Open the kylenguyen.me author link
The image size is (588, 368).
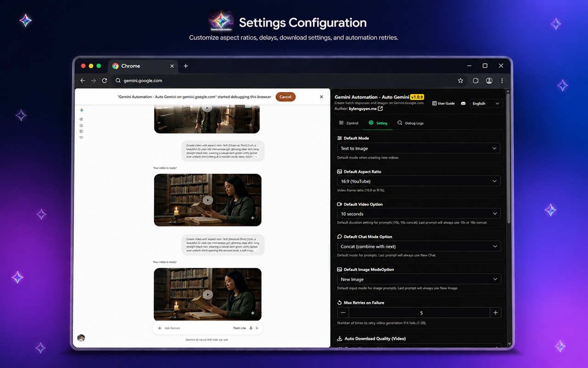coord(362,109)
